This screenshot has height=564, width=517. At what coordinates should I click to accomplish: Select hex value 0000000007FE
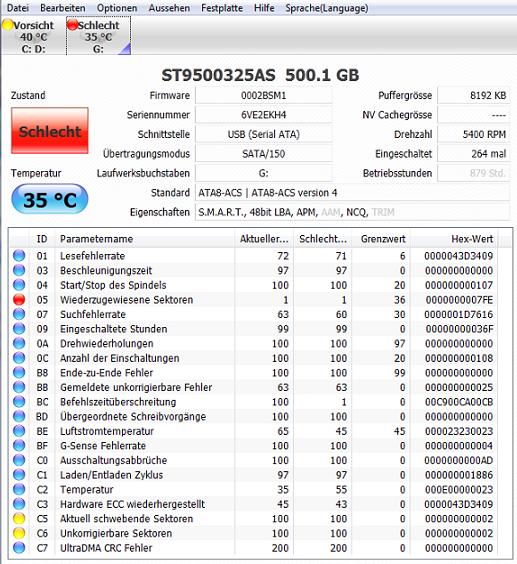(459, 300)
